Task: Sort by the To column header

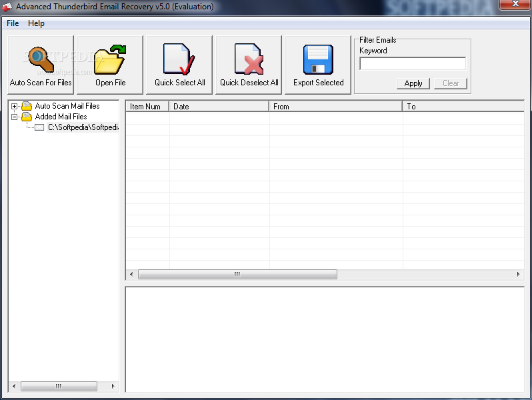Action: [x=463, y=107]
